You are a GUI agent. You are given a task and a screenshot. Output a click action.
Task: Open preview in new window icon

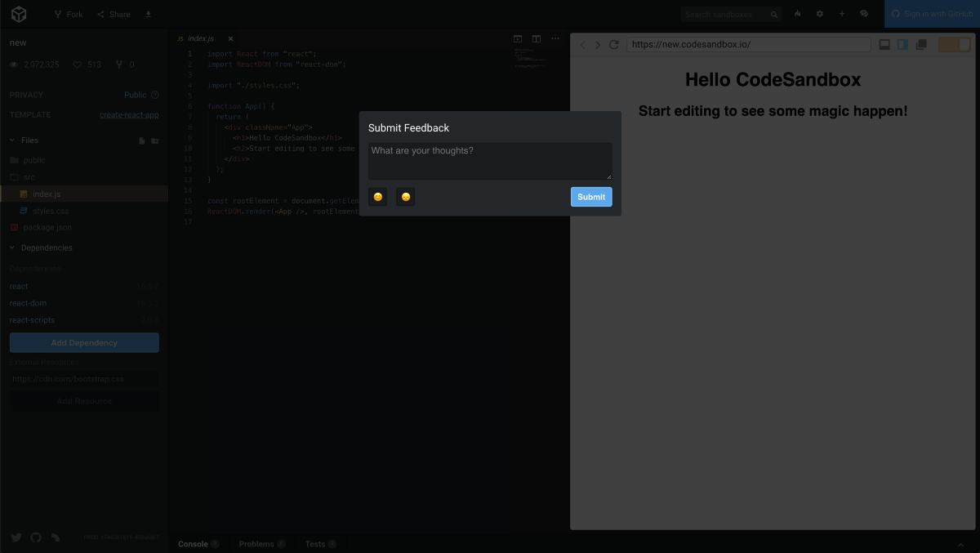coord(921,45)
